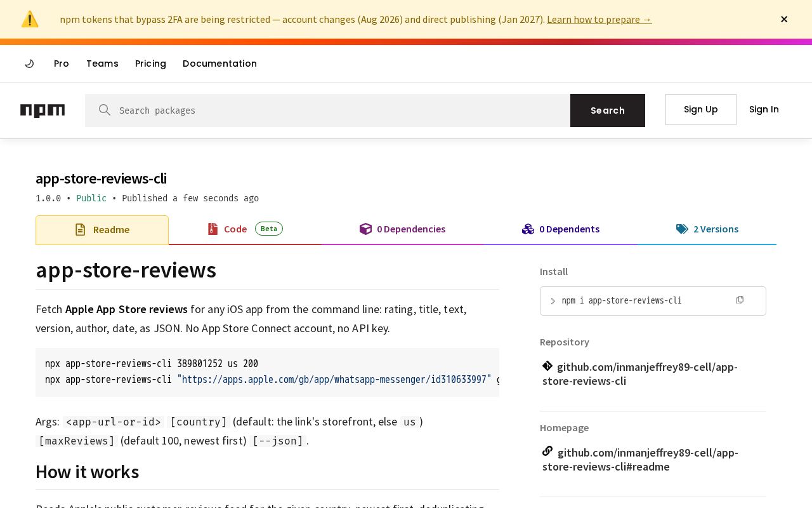
Task: Click the 'npm i app-store-reviews-cli' install text
Action: pos(622,300)
